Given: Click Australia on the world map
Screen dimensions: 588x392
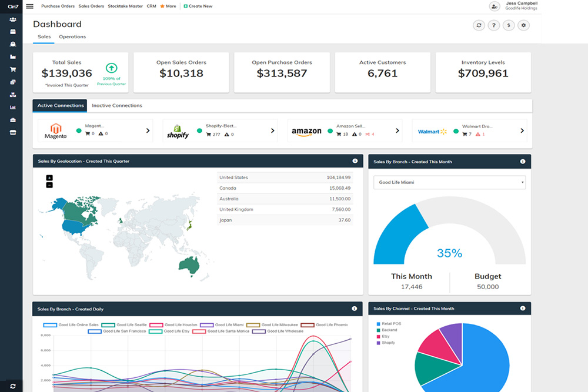Looking at the screenshot, I should 189,265.
